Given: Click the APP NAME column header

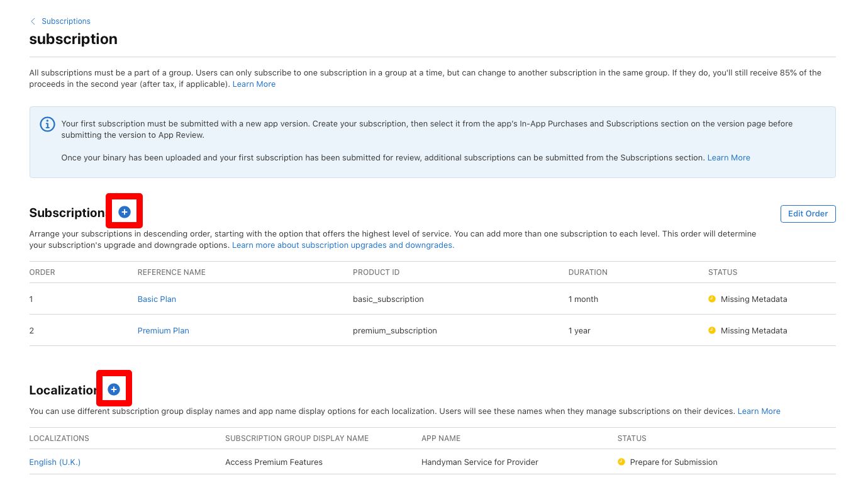Looking at the screenshot, I should pyautogui.click(x=441, y=438).
